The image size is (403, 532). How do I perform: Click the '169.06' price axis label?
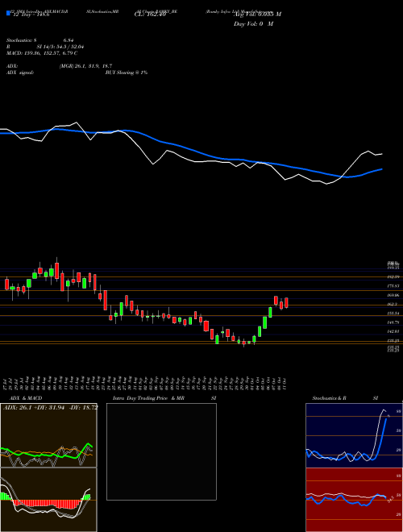pos(393,295)
